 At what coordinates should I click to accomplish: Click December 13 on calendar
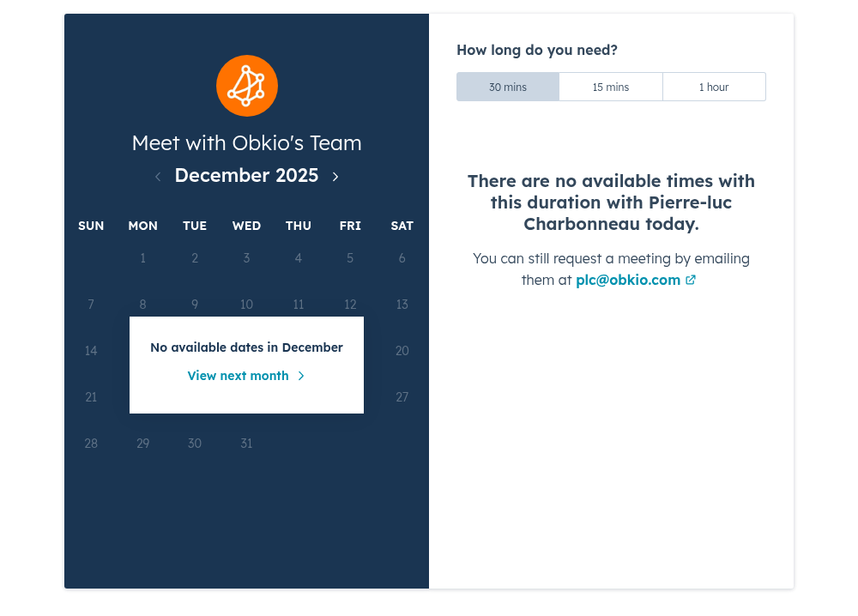402,305
